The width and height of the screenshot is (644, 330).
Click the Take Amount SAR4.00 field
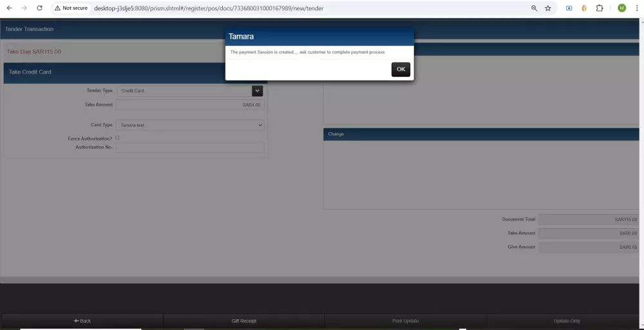tap(190, 105)
